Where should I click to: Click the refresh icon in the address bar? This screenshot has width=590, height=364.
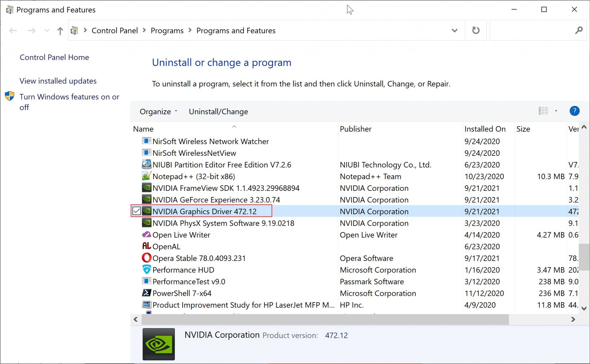click(476, 30)
